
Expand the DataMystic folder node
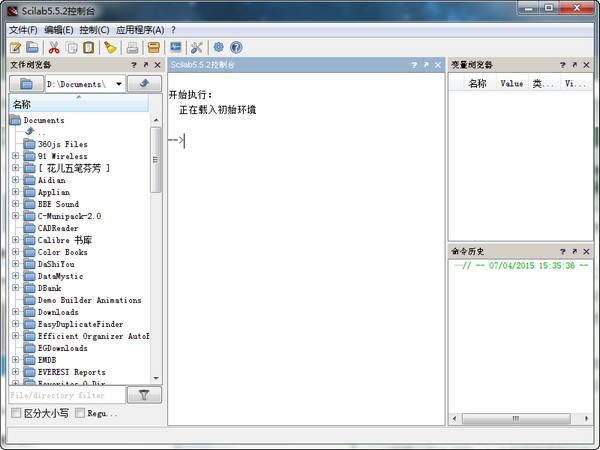pyautogui.click(x=15, y=276)
